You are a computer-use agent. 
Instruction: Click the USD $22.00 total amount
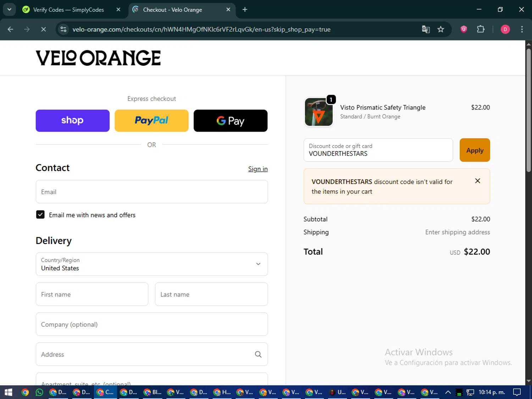(x=470, y=252)
